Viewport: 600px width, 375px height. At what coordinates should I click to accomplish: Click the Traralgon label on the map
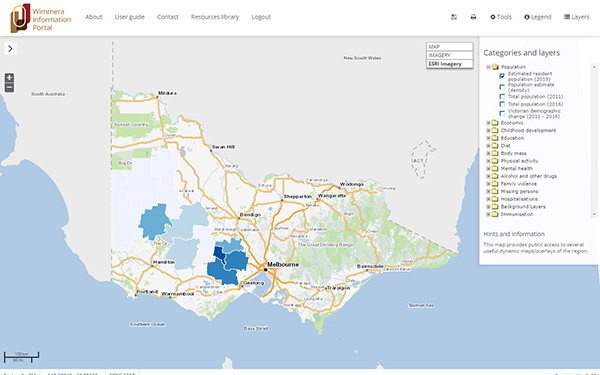click(339, 287)
